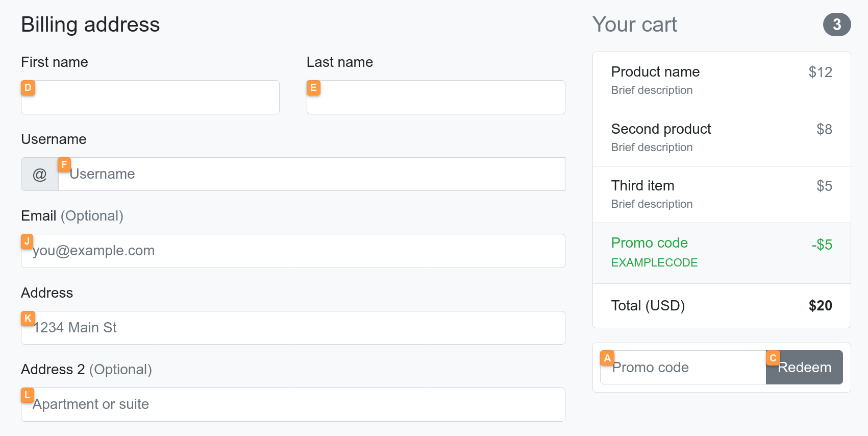868x436 pixels.
Task: Select the Product name cart item
Action: [655, 72]
